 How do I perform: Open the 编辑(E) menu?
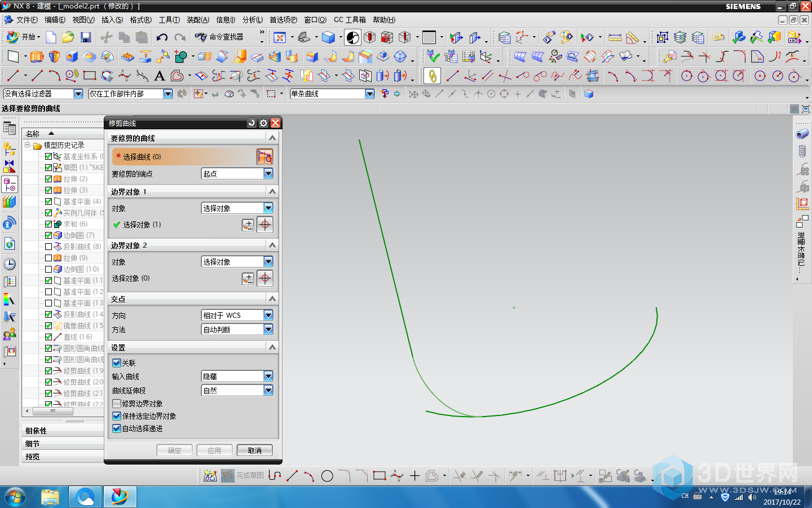(55, 20)
